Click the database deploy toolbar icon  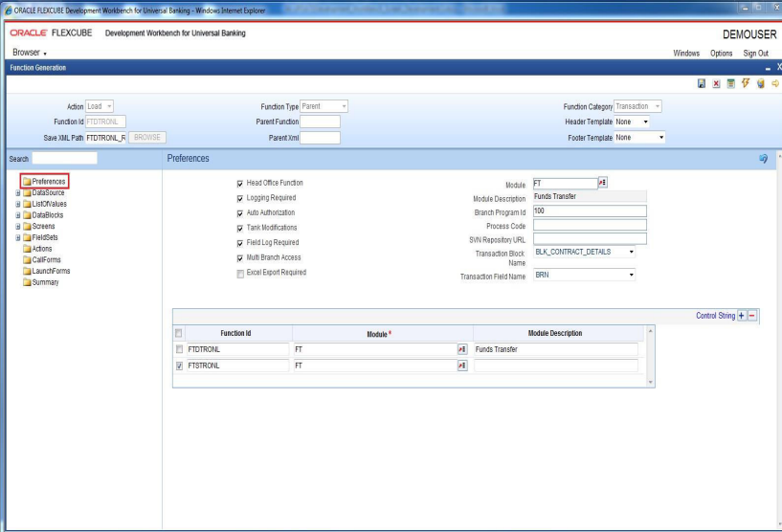tap(761, 84)
